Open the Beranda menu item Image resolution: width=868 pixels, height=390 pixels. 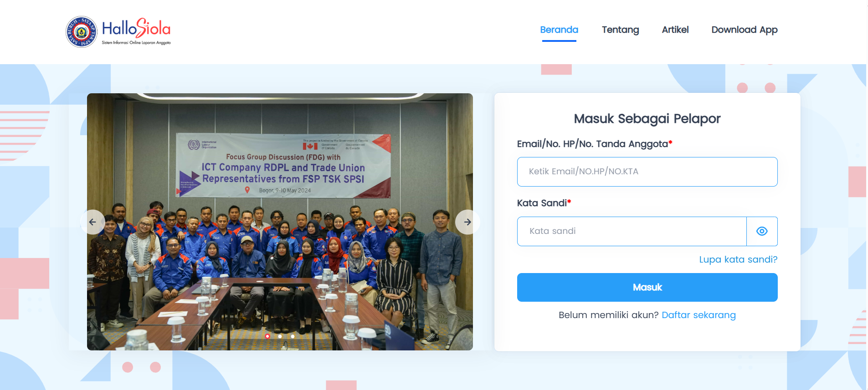pos(559,30)
